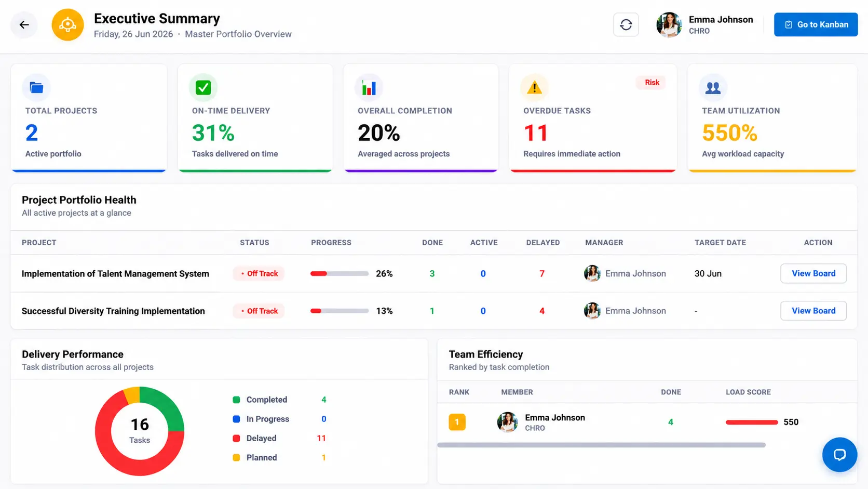Click the 31% on-time delivery value
The height and width of the screenshot is (489, 868).
pyautogui.click(x=213, y=133)
